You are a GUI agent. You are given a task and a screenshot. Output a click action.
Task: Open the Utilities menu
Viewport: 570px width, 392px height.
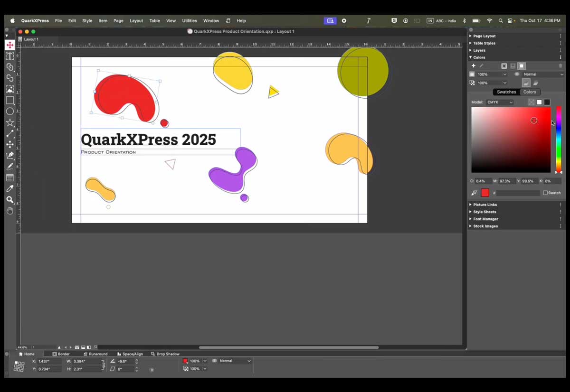[190, 21]
